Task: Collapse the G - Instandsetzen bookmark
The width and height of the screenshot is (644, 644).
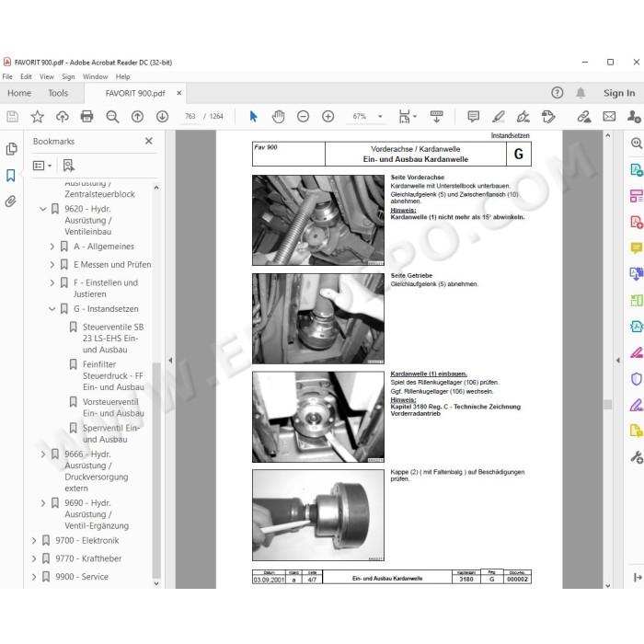Action: click(52, 309)
